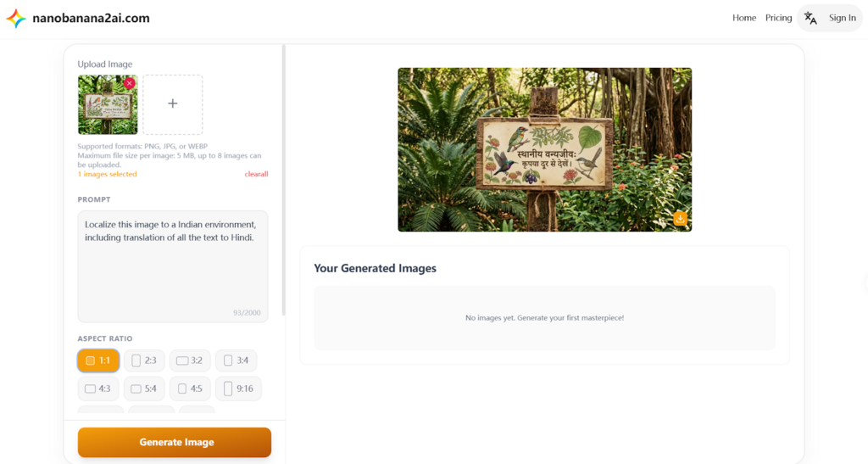The height and width of the screenshot is (464, 868).
Task: Open the uploaded wildlife sign thumbnail
Action: click(x=108, y=104)
